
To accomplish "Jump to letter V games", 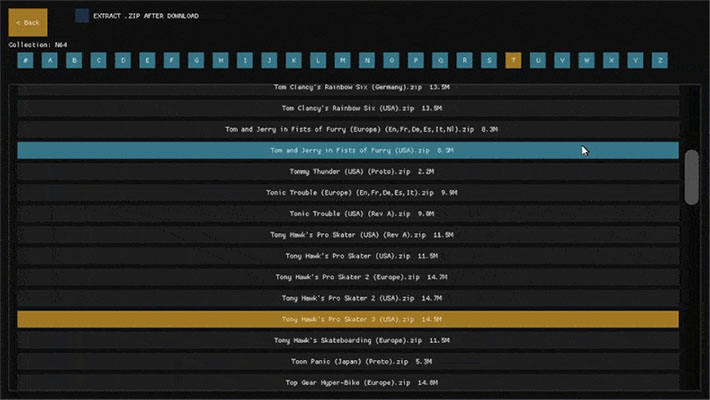I will pos(562,60).
